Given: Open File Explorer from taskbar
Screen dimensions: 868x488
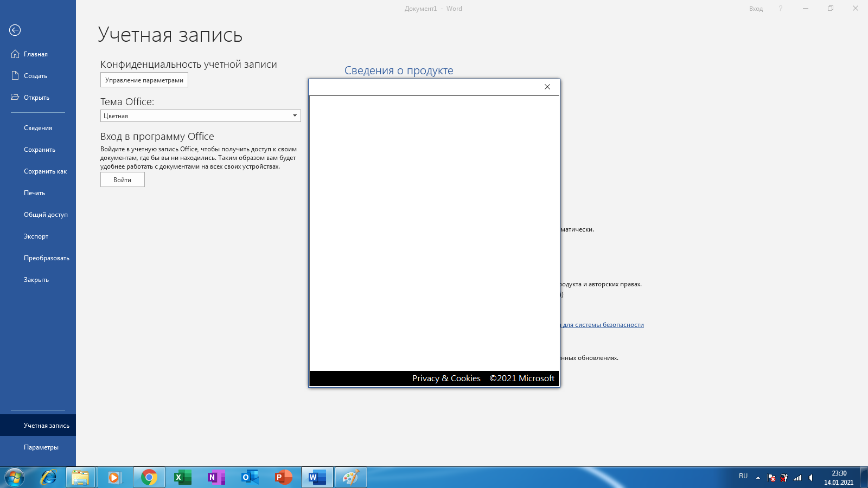Looking at the screenshot, I should (80, 478).
